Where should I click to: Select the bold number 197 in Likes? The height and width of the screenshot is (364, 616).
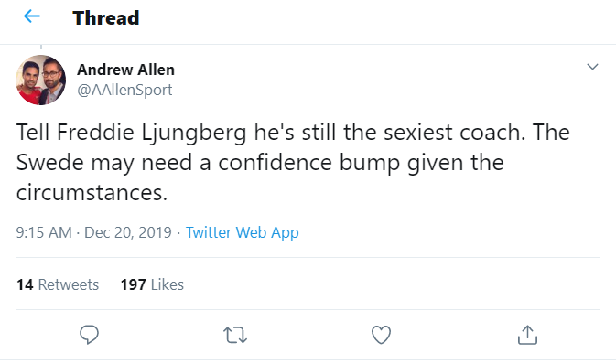[134, 284]
